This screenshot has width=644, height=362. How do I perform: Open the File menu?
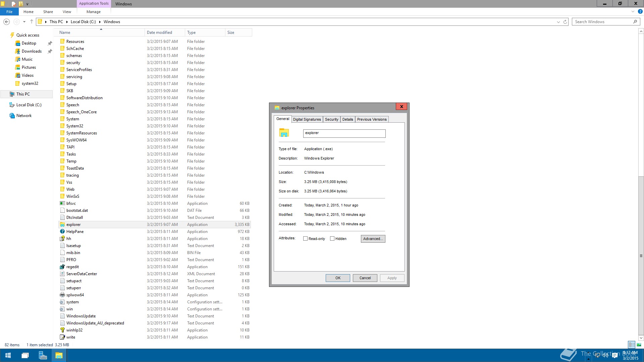click(x=9, y=12)
